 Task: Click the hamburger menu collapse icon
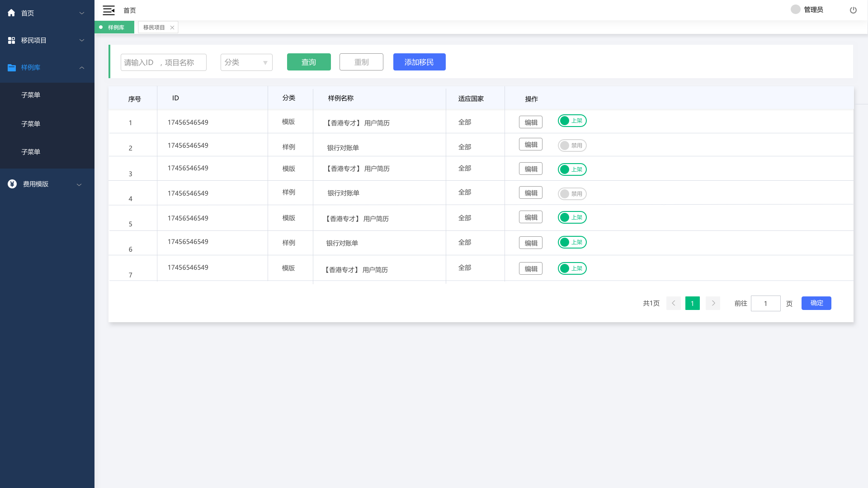point(108,10)
